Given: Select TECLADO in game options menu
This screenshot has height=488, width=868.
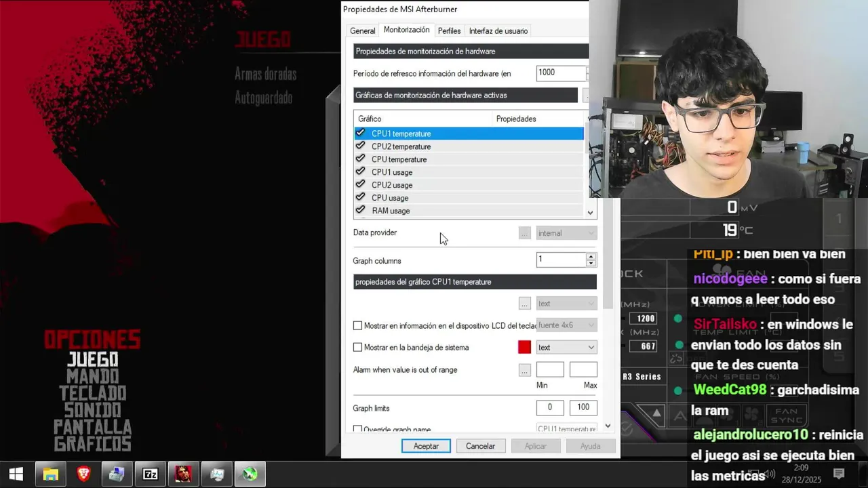Looking at the screenshot, I should click(x=93, y=393).
